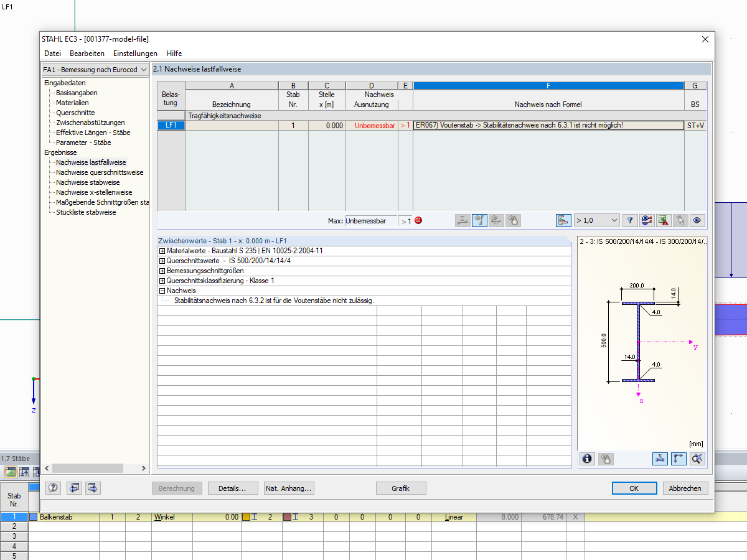Click the help question-mark button at dialog bottom
The height and width of the screenshot is (560, 747).
(54, 488)
